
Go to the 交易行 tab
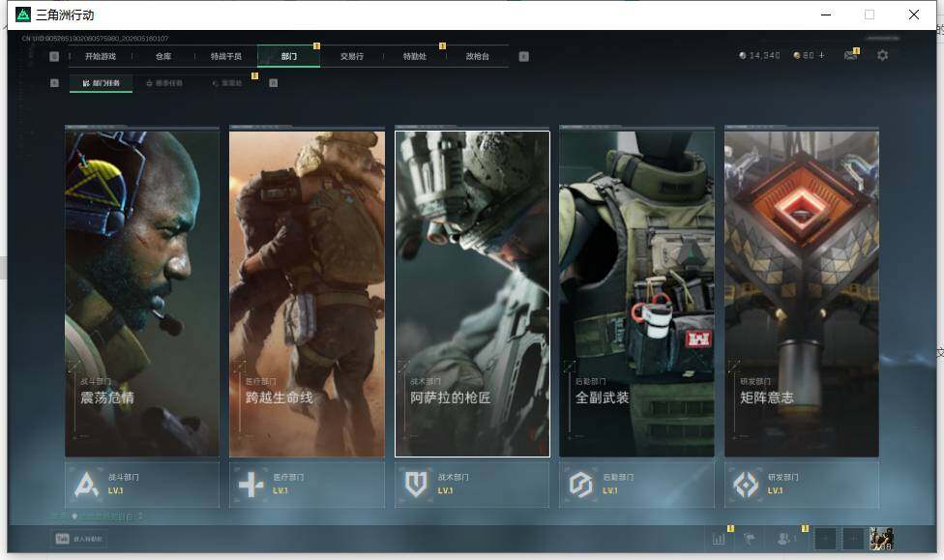352,56
